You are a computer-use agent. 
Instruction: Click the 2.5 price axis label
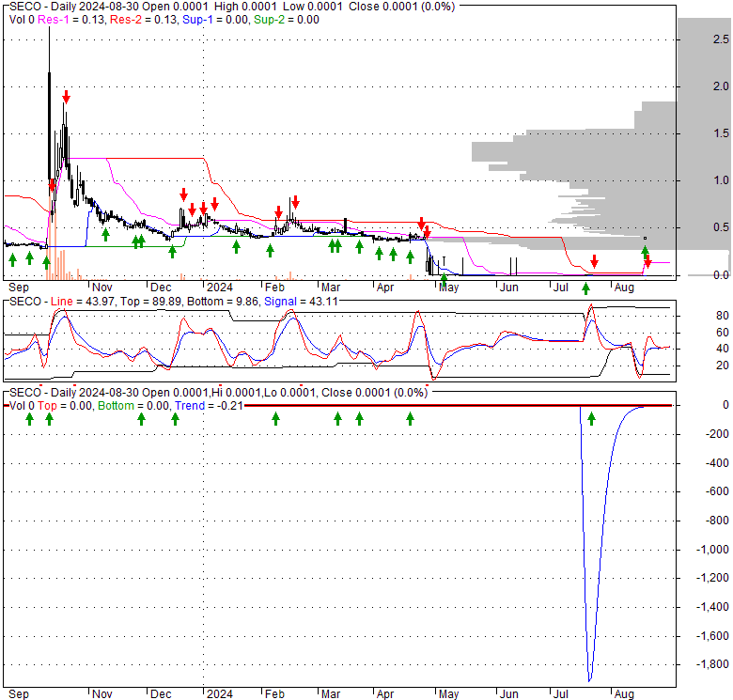point(721,39)
